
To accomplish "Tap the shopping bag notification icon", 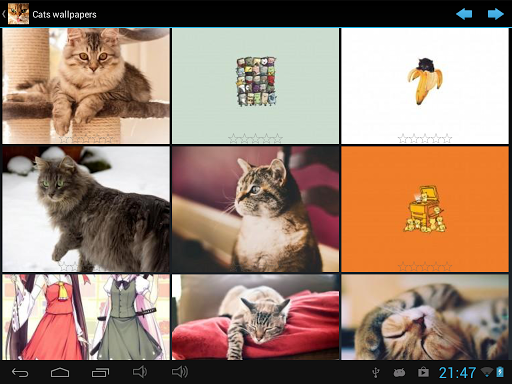I will point(423,372).
